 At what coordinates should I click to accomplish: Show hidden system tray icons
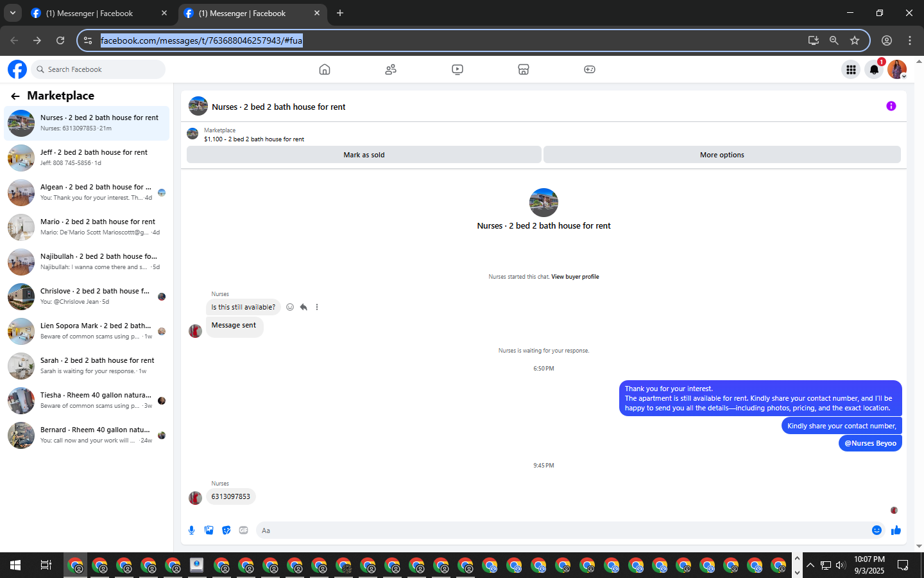click(810, 565)
